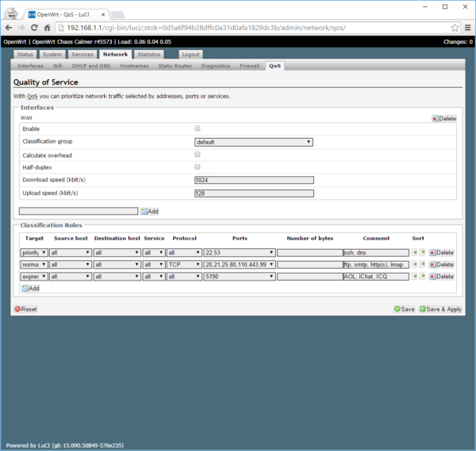Move the ssh, dns rule down

click(422, 253)
